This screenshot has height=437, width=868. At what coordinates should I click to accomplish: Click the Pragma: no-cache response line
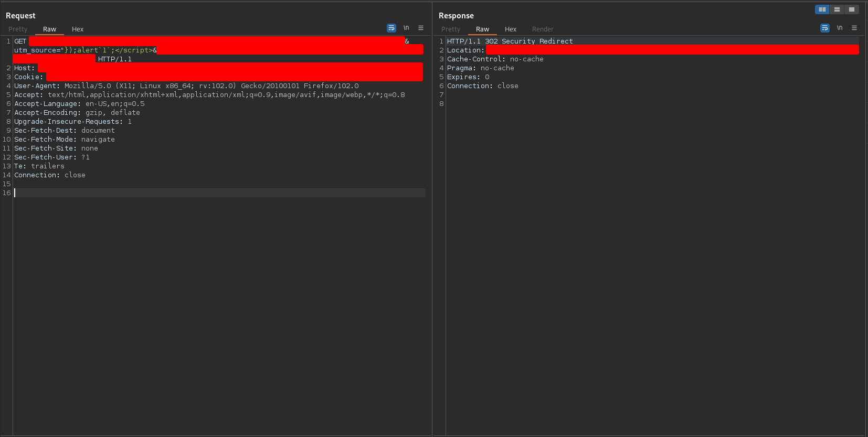pos(481,68)
